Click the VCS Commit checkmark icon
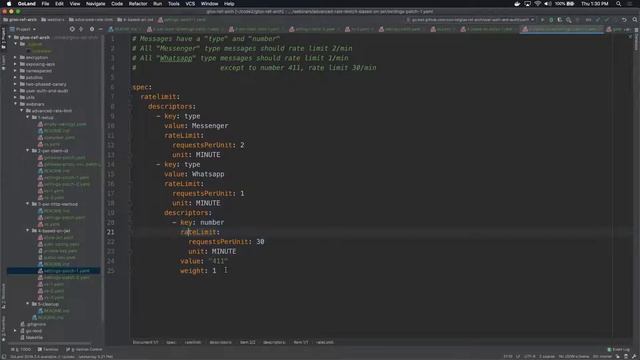Image resolution: width=640 pixels, height=360 pixels. tap(607, 20)
